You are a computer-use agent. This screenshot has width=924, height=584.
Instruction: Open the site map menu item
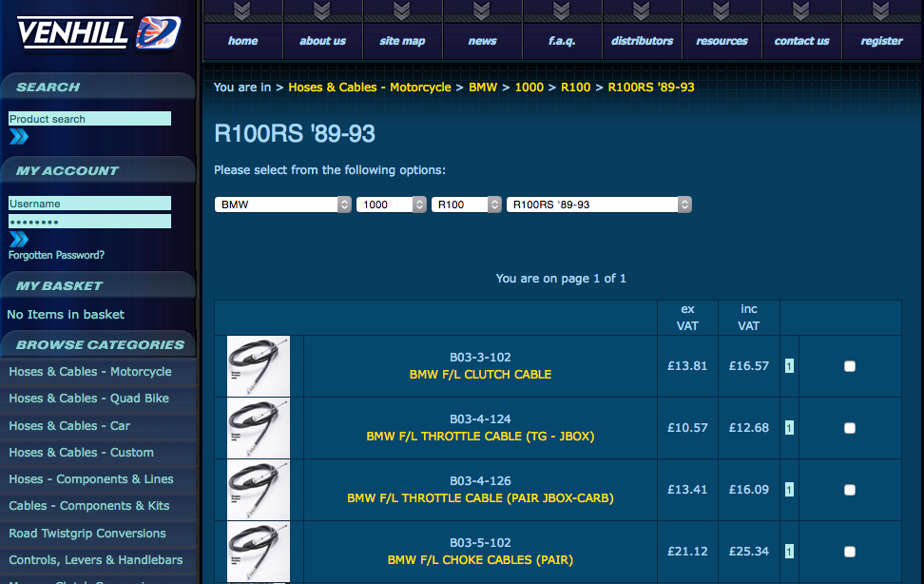click(x=402, y=41)
